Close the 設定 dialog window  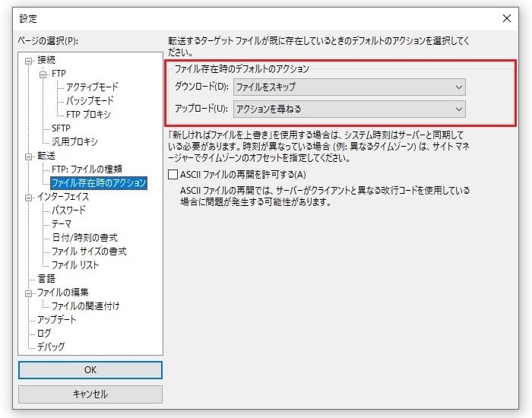tap(506, 18)
